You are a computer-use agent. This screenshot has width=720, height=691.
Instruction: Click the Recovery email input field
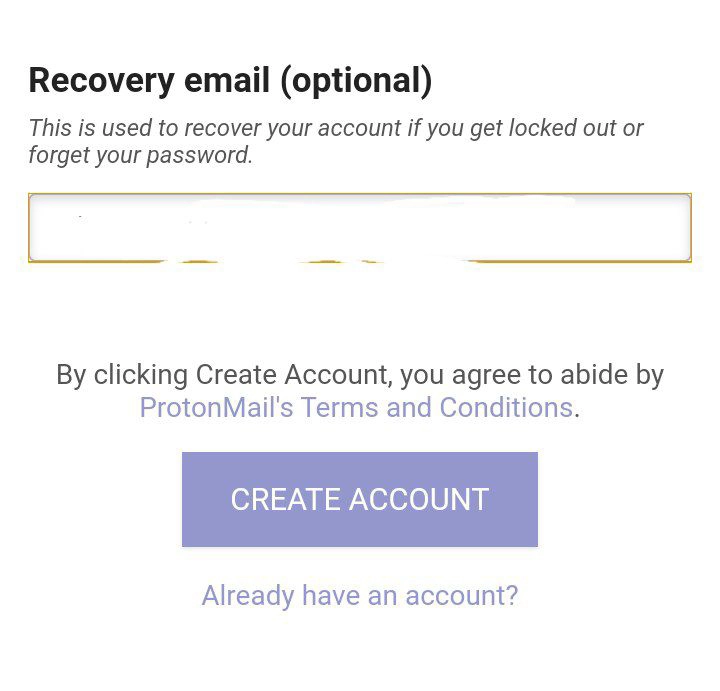point(359,228)
